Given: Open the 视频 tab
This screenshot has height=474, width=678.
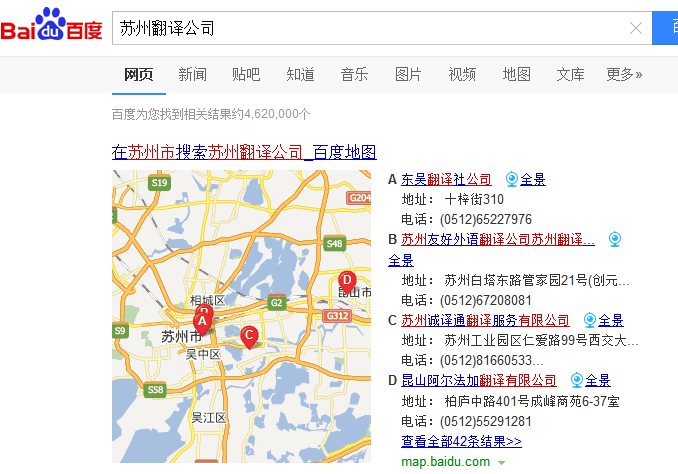Looking at the screenshot, I should [x=462, y=74].
